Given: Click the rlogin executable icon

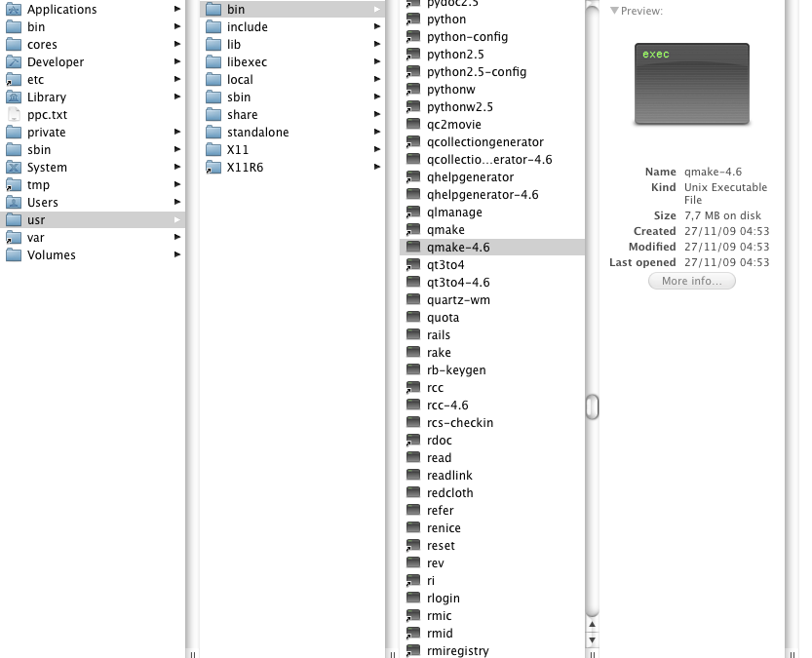Looking at the screenshot, I should coord(412,599).
